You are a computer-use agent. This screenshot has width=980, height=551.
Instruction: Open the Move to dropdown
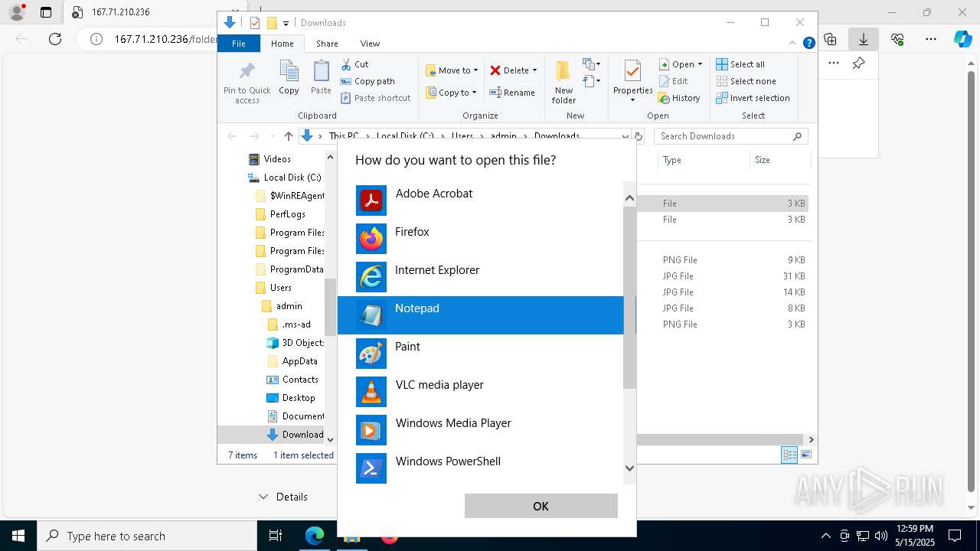pos(452,70)
